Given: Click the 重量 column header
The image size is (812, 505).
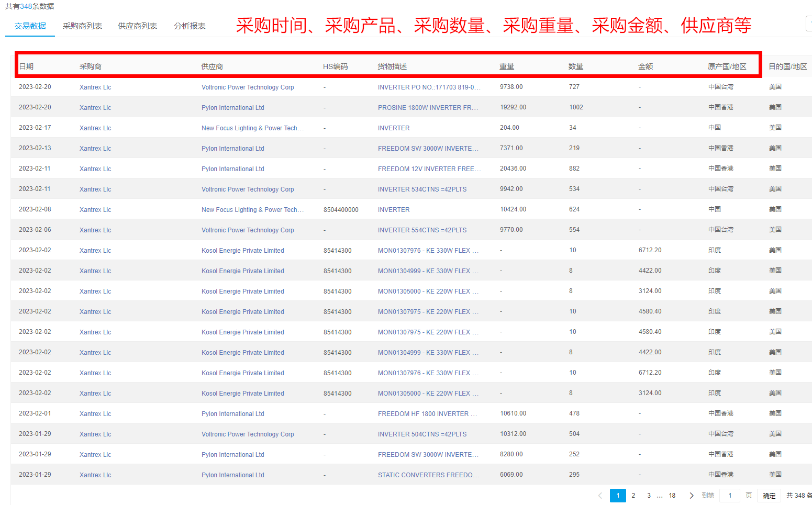Looking at the screenshot, I should click(x=507, y=66).
